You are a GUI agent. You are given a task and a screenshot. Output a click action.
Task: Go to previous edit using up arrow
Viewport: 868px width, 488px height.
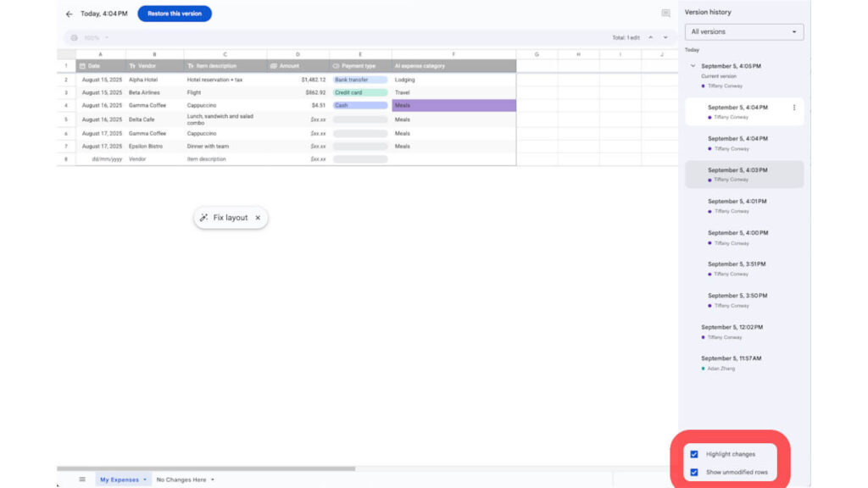click(x=650, y=37)
